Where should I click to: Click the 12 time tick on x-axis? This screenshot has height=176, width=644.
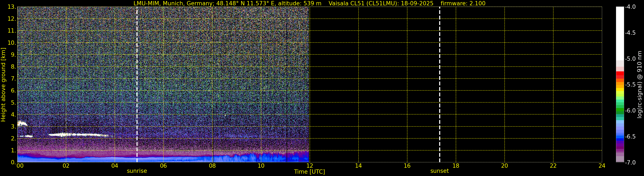coord(310,166)
